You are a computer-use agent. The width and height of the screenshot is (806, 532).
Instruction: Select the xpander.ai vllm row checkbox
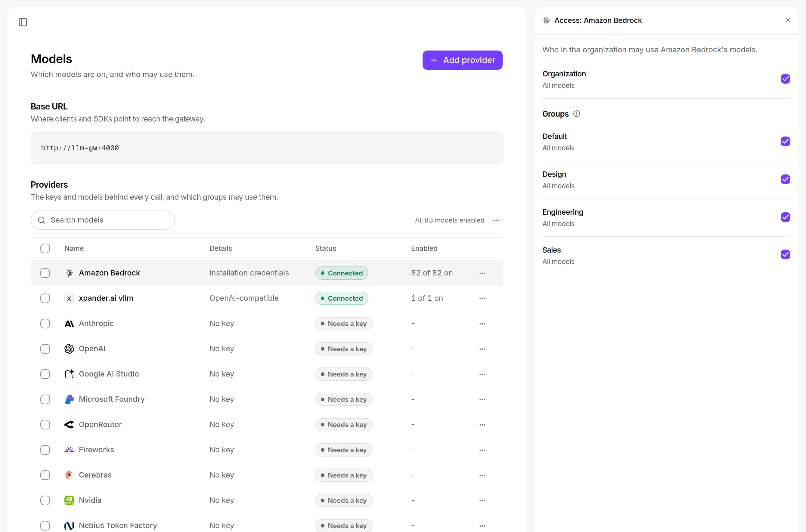click(45, 299)
